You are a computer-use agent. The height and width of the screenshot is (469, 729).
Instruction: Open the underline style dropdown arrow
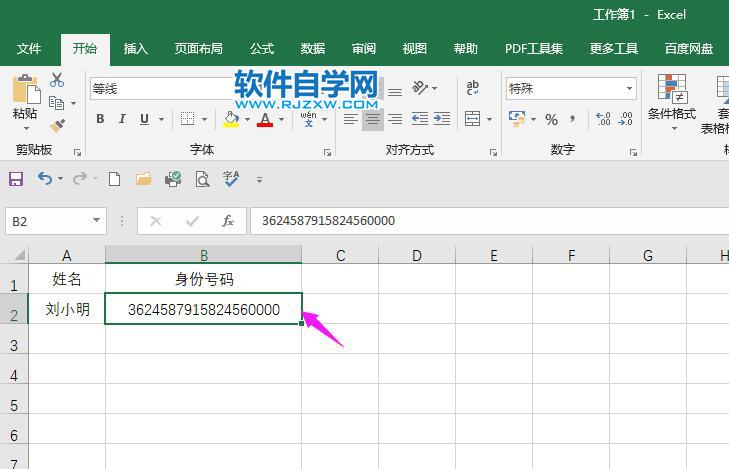point(161,119)
